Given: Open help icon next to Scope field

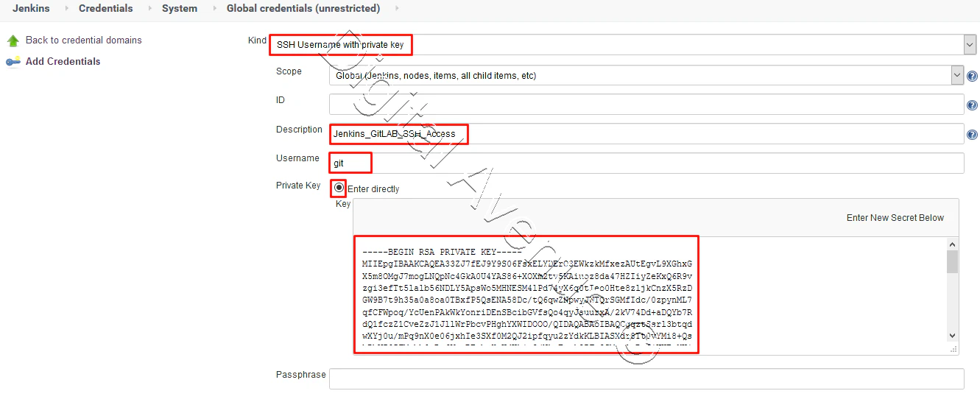Looking at the screenshot, I should (972, 76).
